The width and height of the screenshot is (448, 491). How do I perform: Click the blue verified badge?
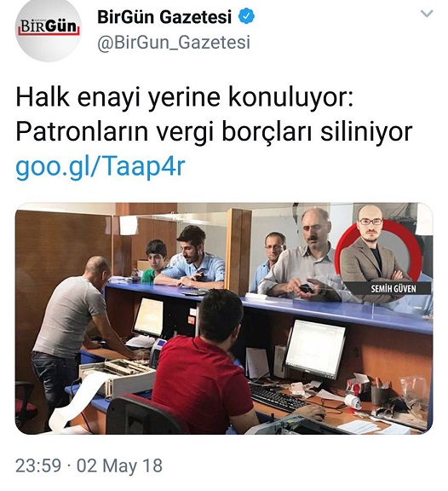click(x=246, y=16)
